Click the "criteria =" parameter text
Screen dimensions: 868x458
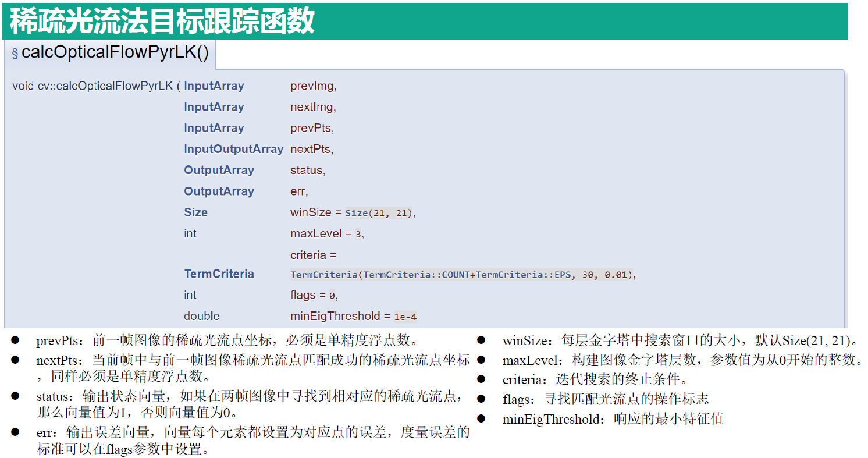[314, 255]
